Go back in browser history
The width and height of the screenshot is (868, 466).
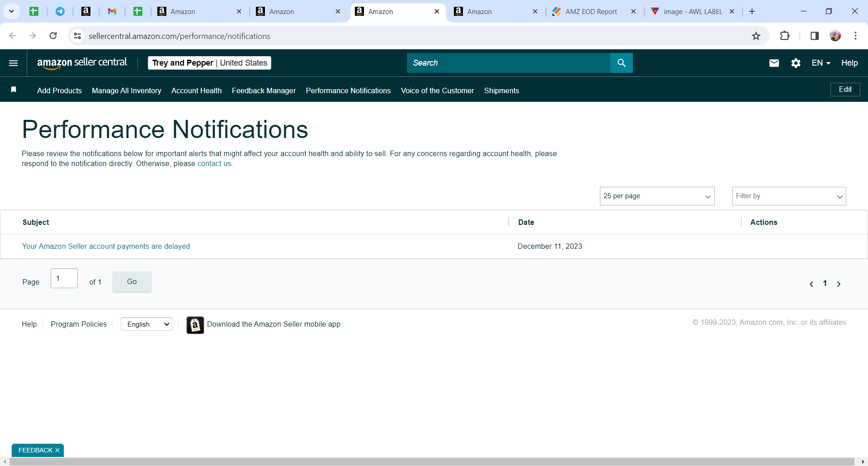tap(13, 36)
